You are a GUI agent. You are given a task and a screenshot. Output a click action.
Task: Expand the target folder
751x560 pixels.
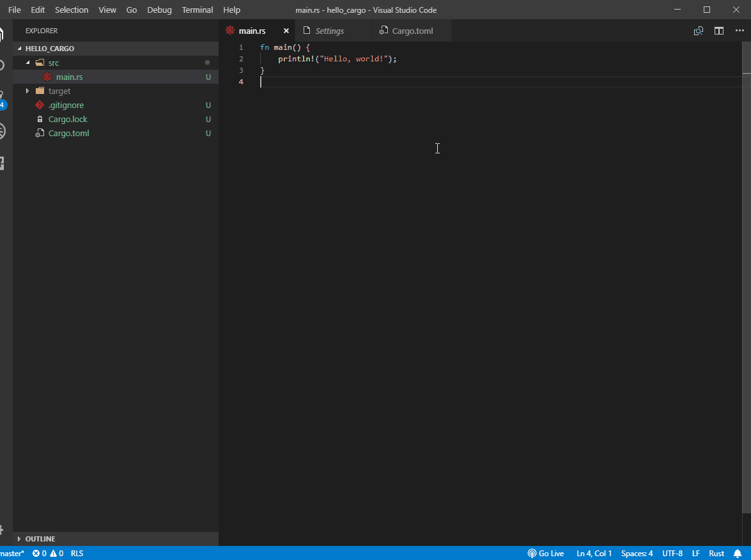tap(27, 91)
